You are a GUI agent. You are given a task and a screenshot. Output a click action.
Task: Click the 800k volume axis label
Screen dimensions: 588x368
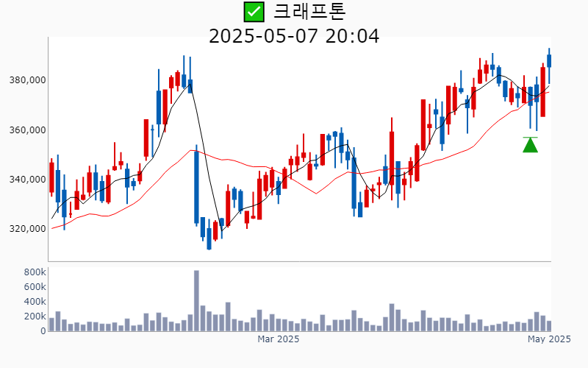point(35,272)
